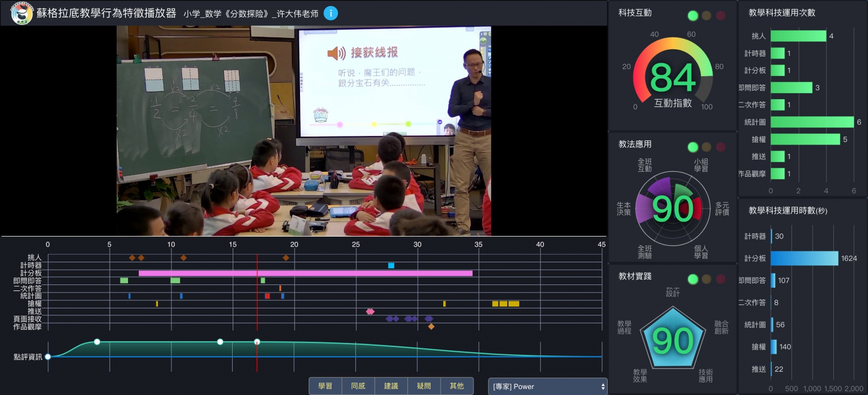Open the [專家] Power dropdown
Image resolution: width=868 pixels, height=395 pixels.
click(x=547, y=386)
